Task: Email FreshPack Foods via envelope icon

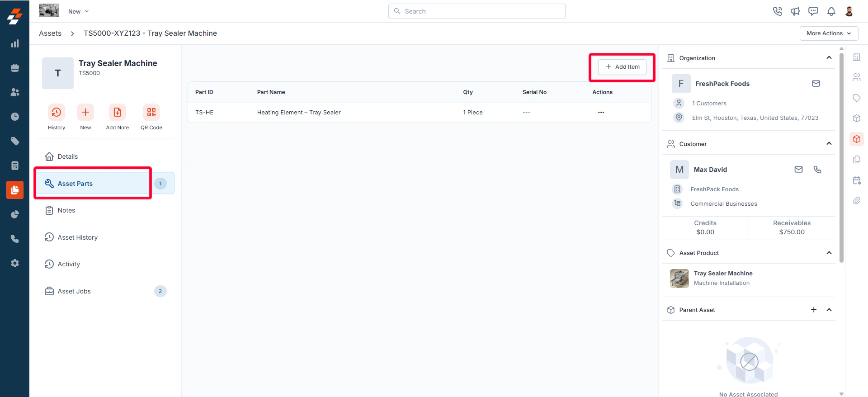Action: [816, 84]
